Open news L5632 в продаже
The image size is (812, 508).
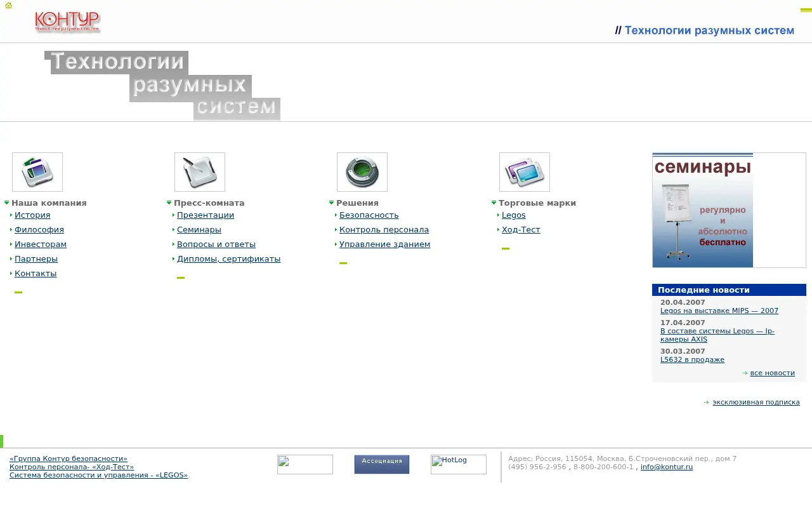(x=692, y=360)
